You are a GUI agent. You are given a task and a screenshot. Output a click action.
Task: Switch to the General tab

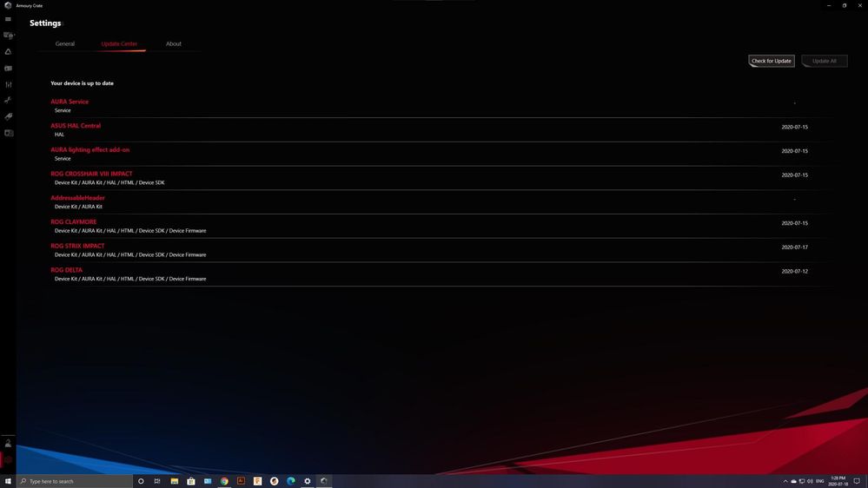click(65, 43)
